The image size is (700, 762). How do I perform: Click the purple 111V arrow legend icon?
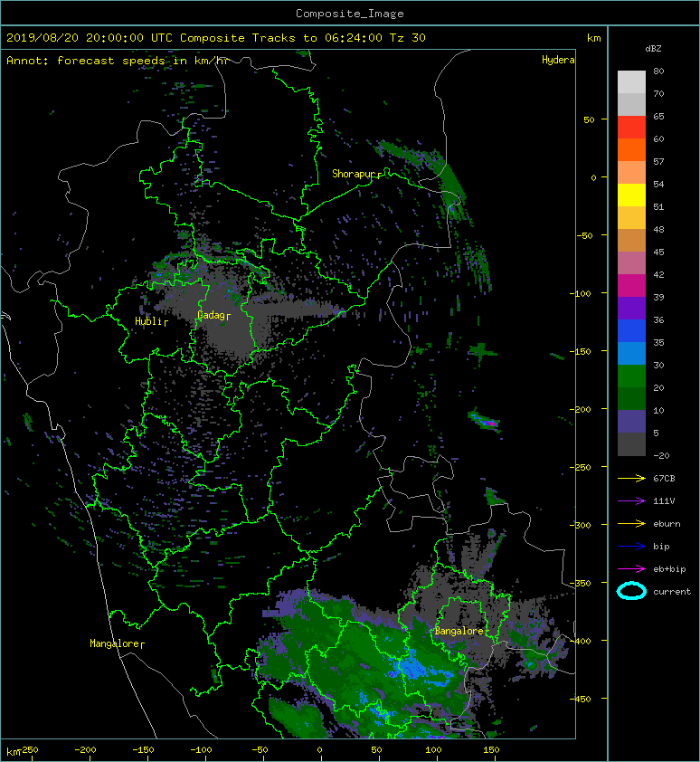(x=631, y=501)
